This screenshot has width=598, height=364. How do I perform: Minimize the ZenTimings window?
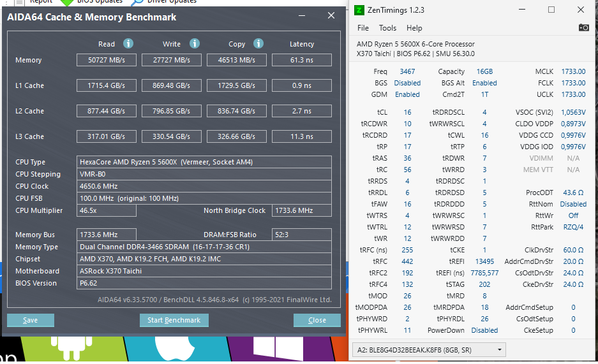pos(522,10)
